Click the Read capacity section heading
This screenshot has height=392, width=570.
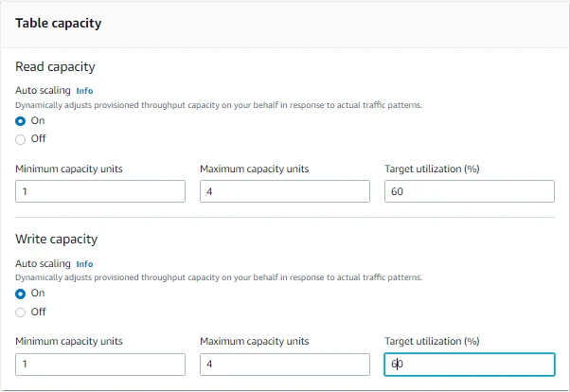(x=55, y=67)
